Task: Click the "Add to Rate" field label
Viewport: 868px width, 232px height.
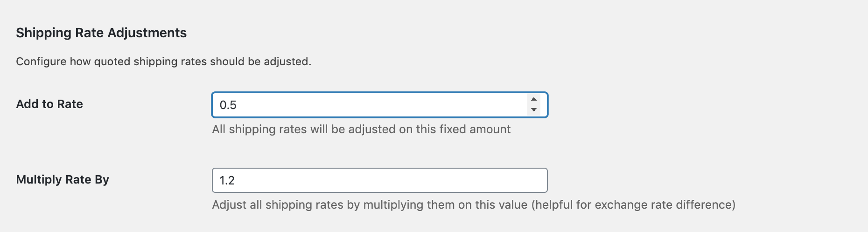Action: [49, 104]
